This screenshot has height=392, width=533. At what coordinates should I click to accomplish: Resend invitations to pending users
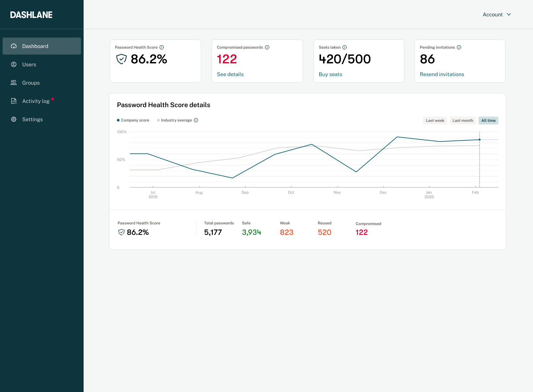click(x=442, y=74)
